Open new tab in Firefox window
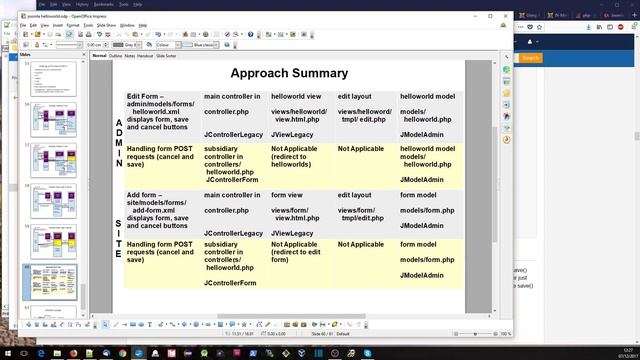 pyautogui.click(x=634, y=15)
